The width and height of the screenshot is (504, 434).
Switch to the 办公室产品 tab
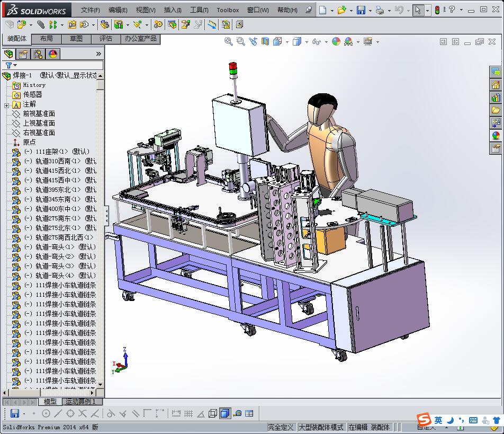click(140, 39)
